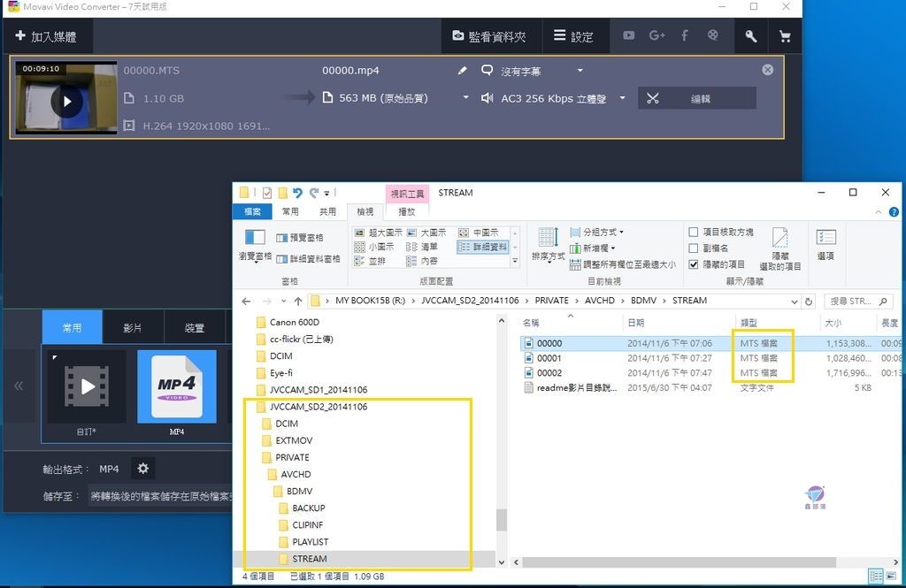Screen dimensions: 906x588
Task: Click the Explorer back arrow
Action: (x=246, y=301)
